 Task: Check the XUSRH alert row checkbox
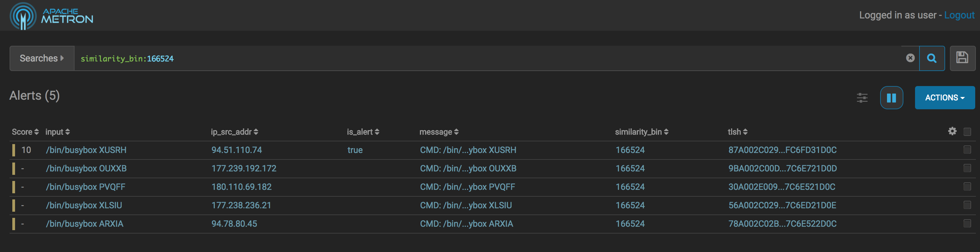click(967, 150)
